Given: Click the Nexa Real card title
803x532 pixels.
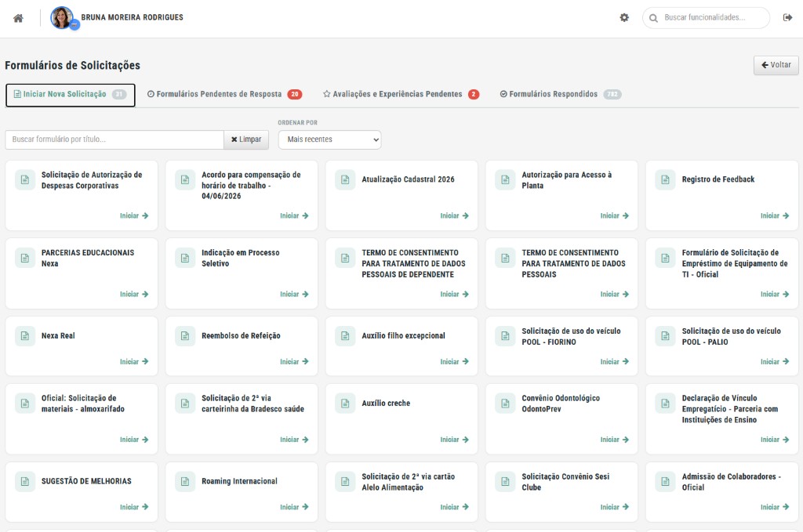Looking at the screenshot, I should pos(58,335).
